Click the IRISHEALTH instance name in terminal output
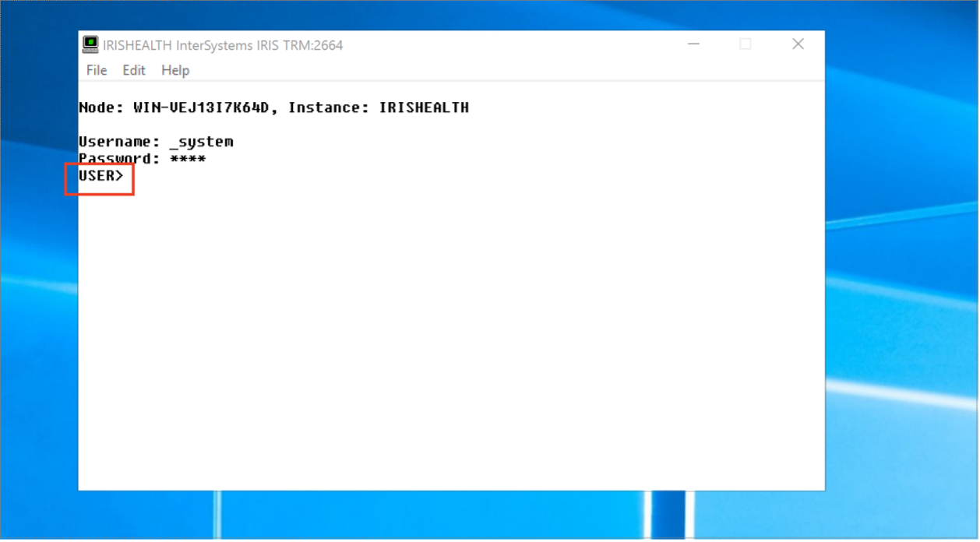The height and width of the screenshot is (542, 980). point(424,108)
